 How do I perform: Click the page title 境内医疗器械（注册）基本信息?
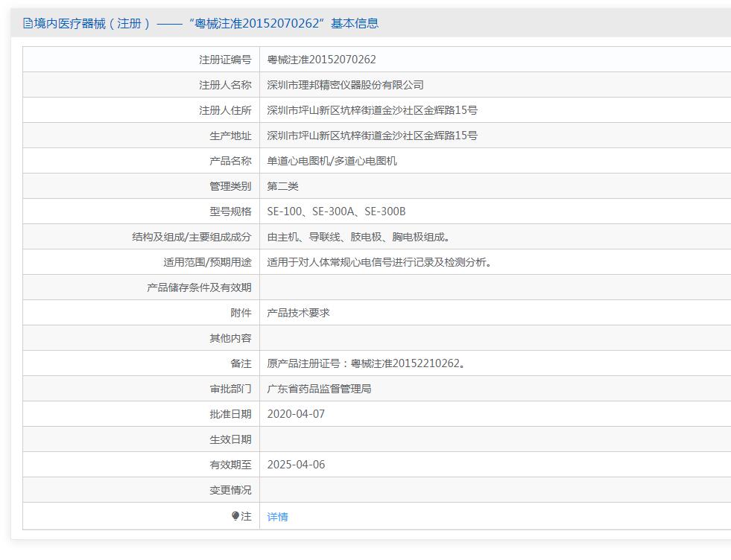(200, 23)
